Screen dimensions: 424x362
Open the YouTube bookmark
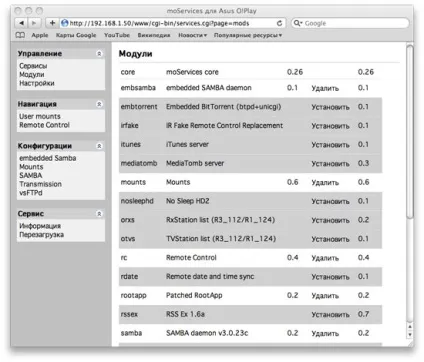pos(117,35)
